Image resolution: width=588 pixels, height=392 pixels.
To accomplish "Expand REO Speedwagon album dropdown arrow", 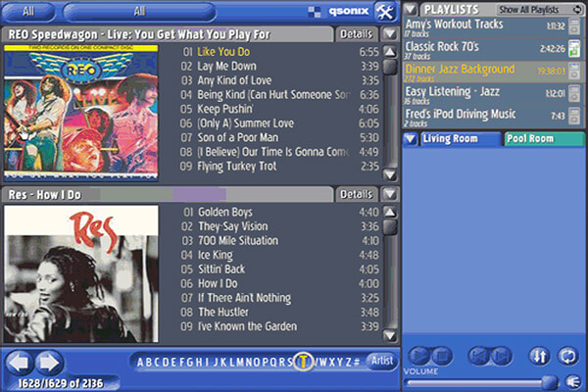I will coord(390,34).
